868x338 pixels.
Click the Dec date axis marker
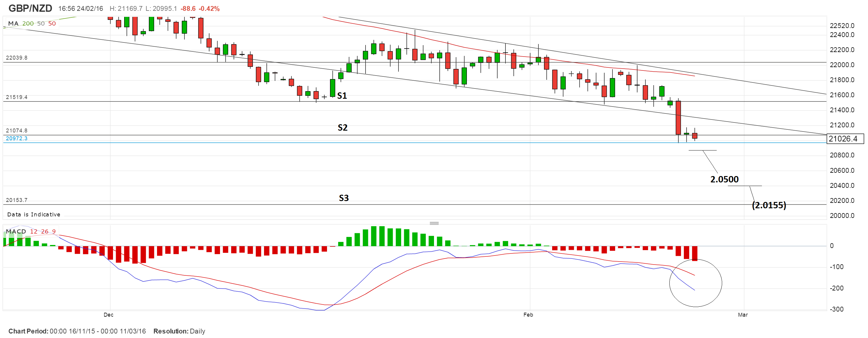click(108, 315)
